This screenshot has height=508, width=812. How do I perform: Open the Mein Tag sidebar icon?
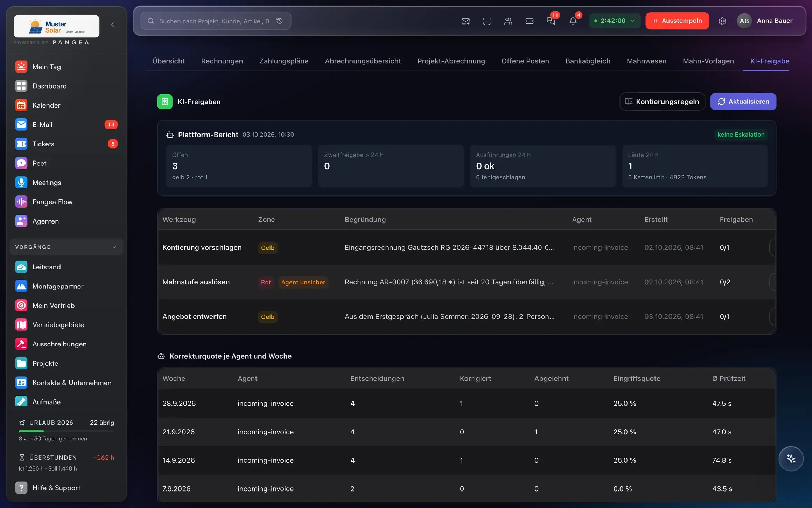(x=21, y=67)
